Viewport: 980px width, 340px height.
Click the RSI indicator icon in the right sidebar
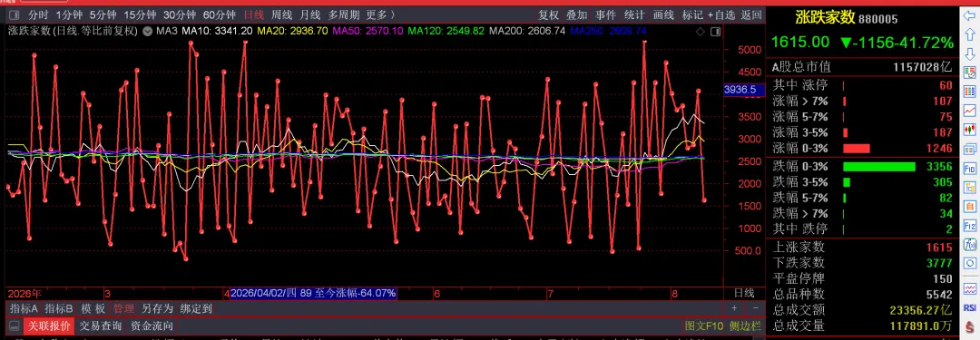[970, 307]
